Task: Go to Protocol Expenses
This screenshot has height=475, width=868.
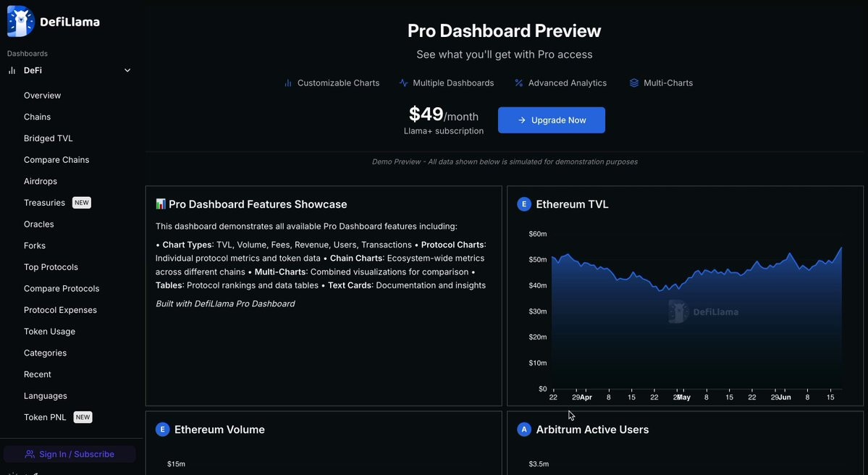Action: (60, 310)
